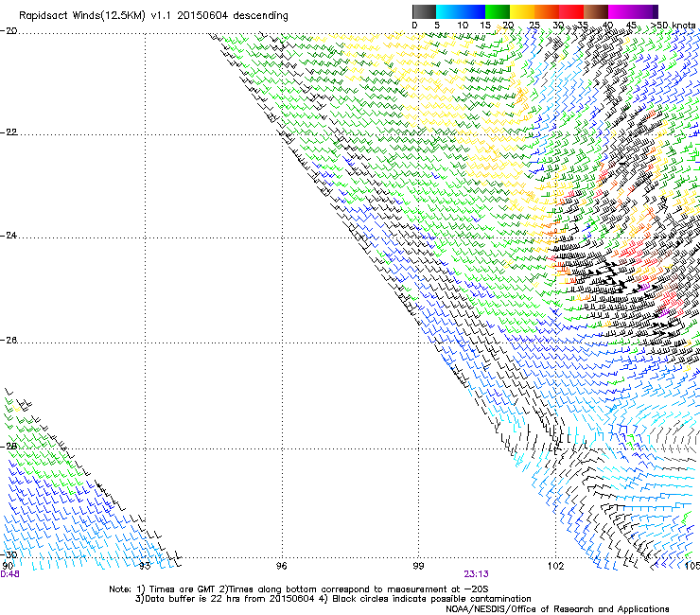Click the '-24' latitude axis label
Viewport: 700px width, 615px height.
click(x=9, y=236)
